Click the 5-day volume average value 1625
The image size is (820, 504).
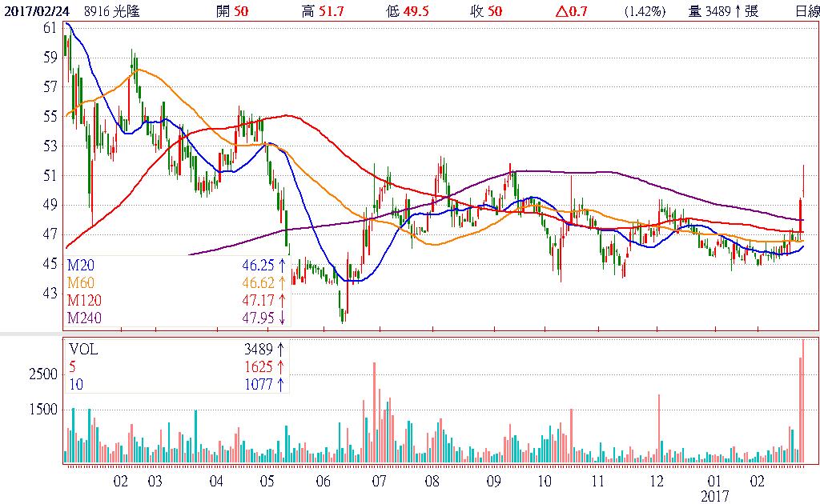[259, 366]
